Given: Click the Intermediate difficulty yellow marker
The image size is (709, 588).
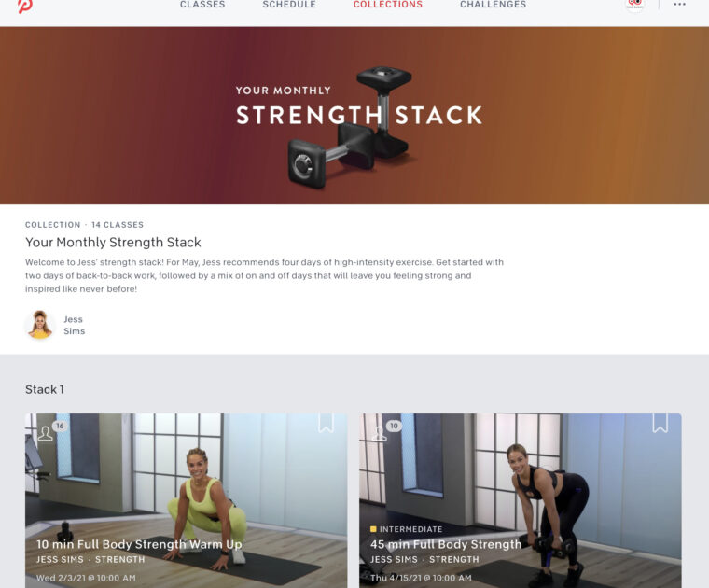Looking at the screenshot, I should tap(373, 529).
